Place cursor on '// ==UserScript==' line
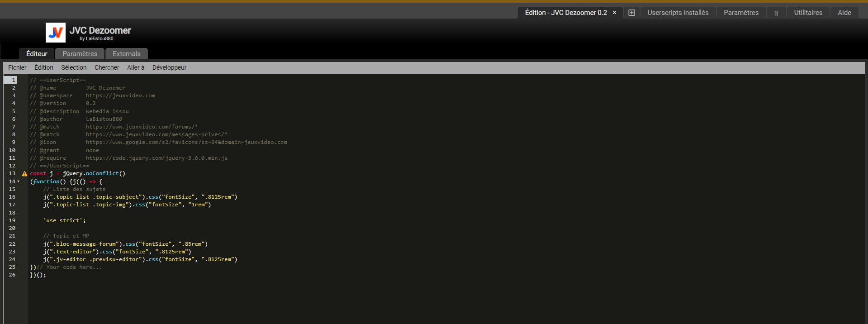Viewport: 868px width, 324px height. coord(58,80)
